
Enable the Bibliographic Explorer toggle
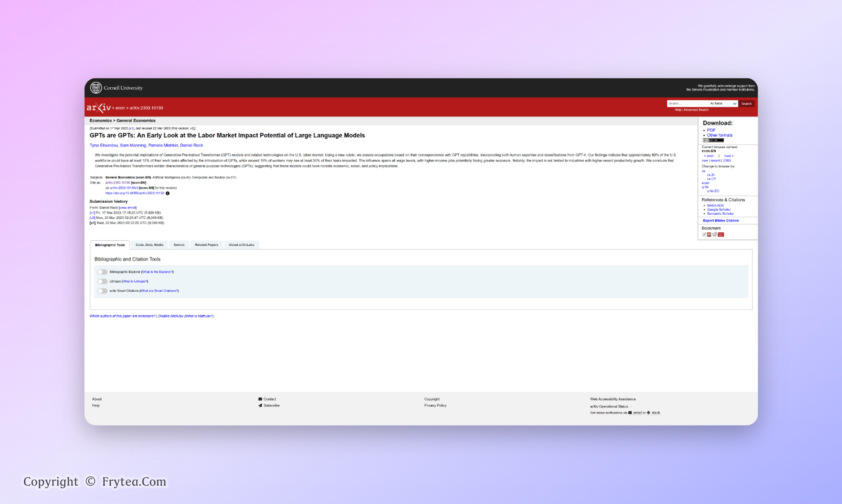tap(102, 272)
